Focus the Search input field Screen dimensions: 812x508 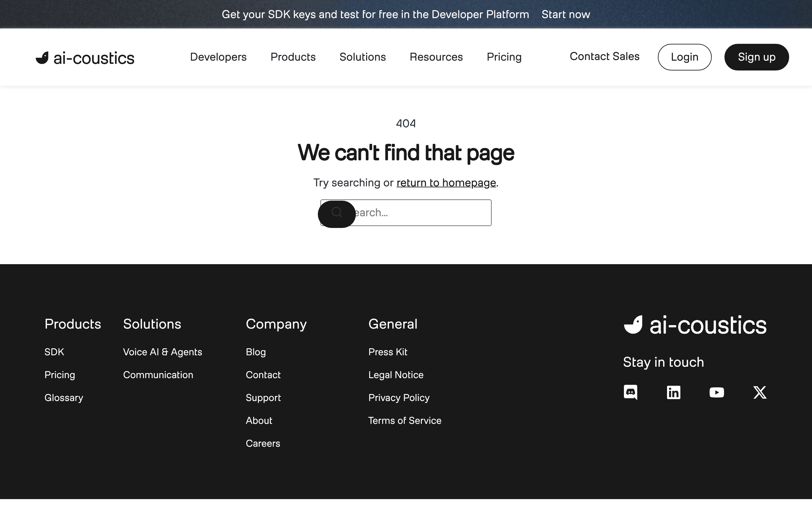pyautogui.click(x=406, y=213)
